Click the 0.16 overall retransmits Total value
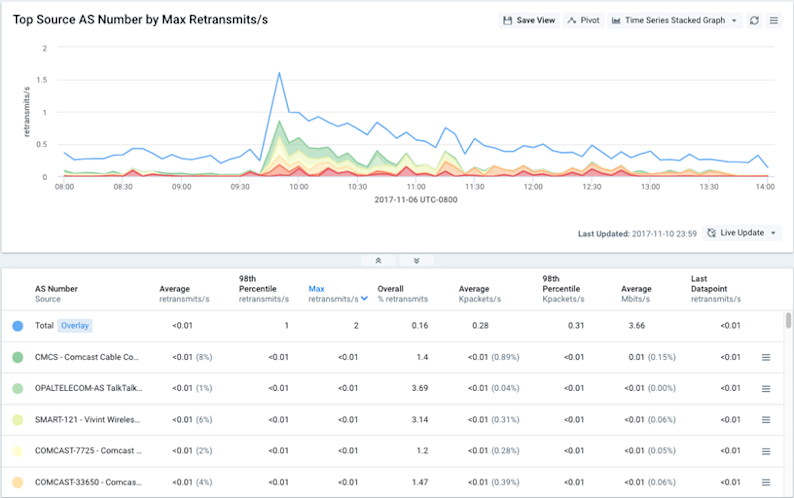The height and width of the screenshot is (498, 794). [420, 326]
